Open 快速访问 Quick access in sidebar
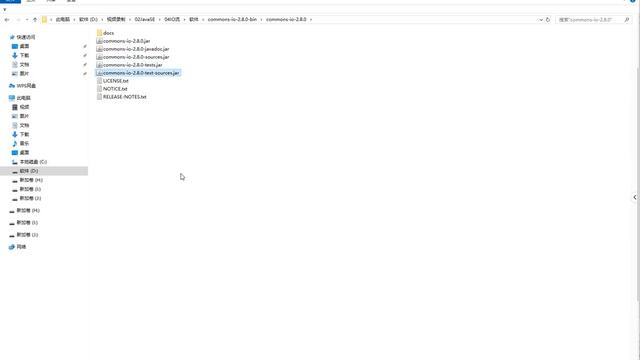 (22, 37)
